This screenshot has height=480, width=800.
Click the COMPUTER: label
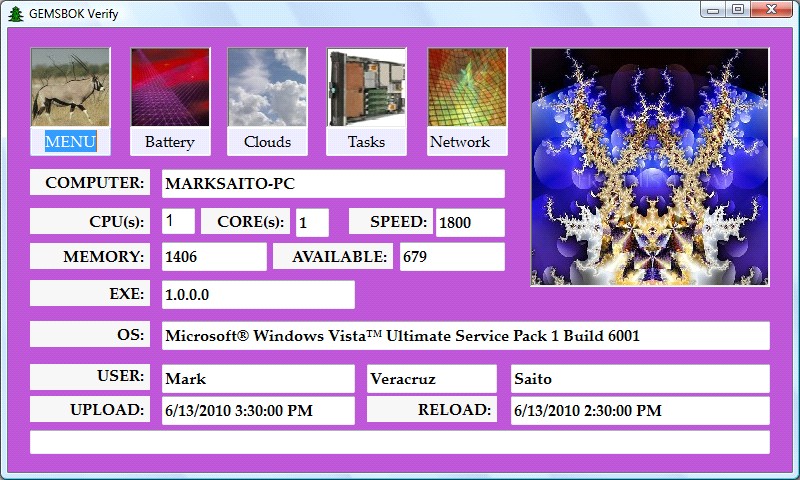click(90, 182)
